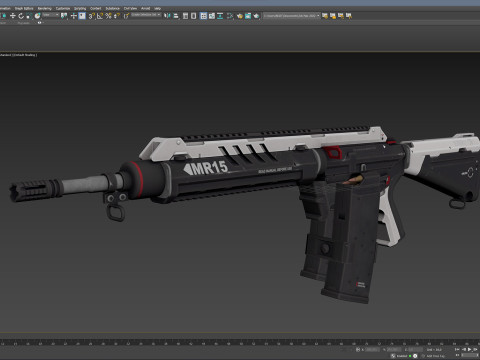The width and height of the screenshot is (480, 360).
Task: Toggle the selection lock icon
Action: coord(358,350)
